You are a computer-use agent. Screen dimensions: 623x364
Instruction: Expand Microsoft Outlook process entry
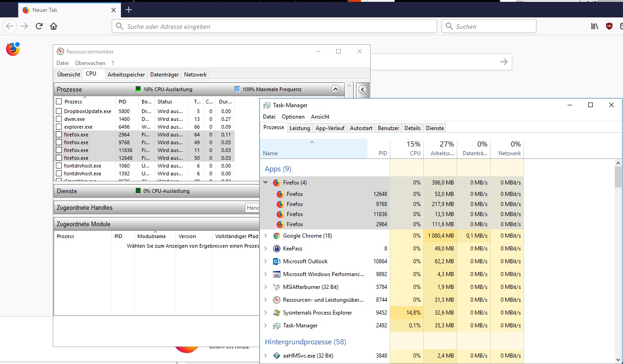(x=266, y=261)
